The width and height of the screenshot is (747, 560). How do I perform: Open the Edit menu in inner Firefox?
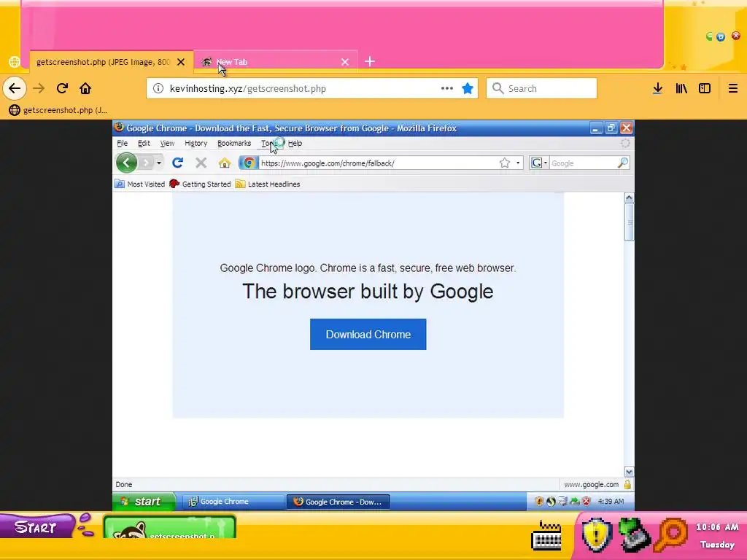tap(144, 144)
